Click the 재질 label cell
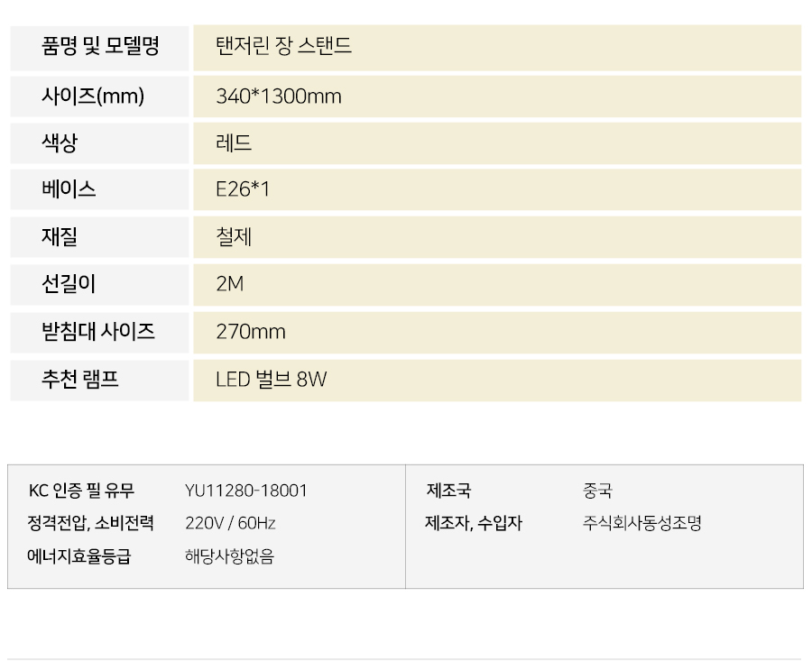812x661 pixels. (x=99, y=237)
